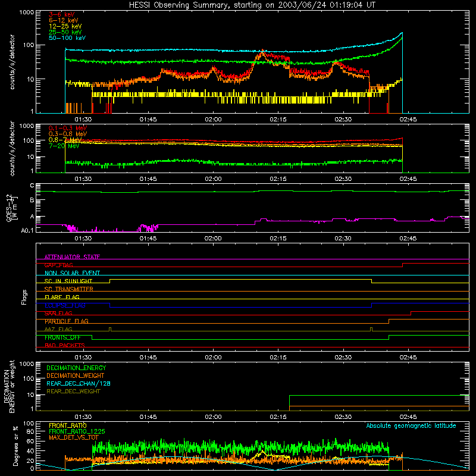Click the HESSI Observing Summary title text

tap(252, 5)
